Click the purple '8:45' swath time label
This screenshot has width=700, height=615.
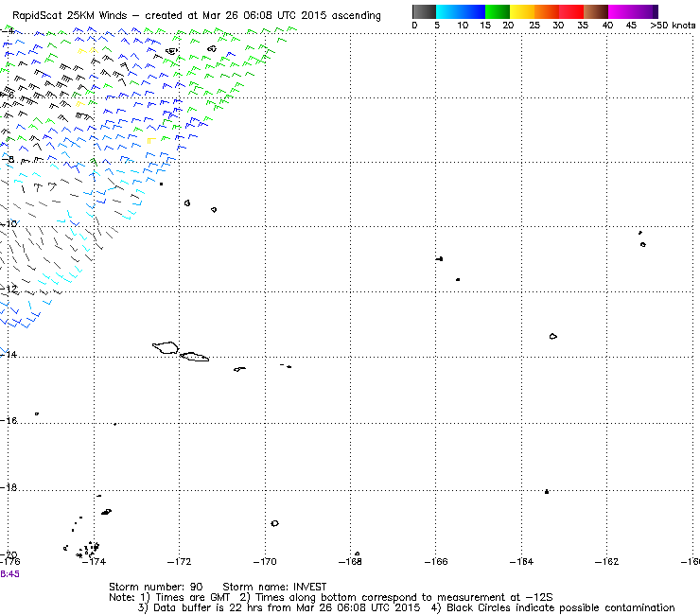[x=9, y=574]
